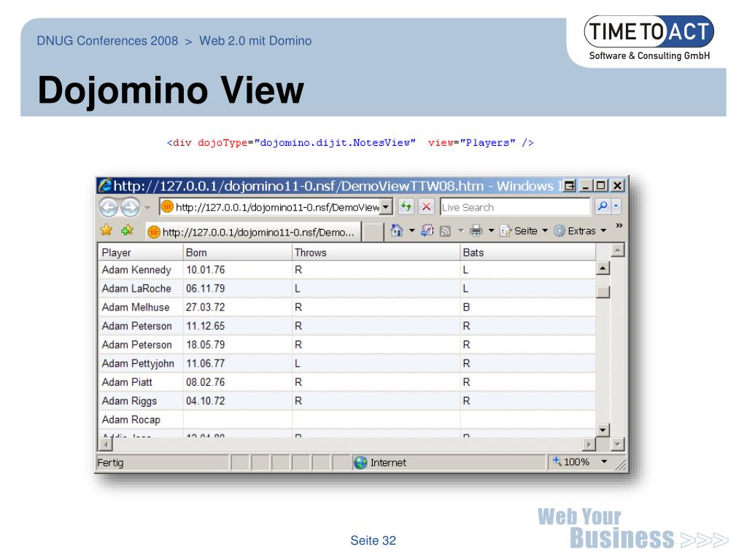
Task: Expand the address bar history dropdown
Action: click(x=386, y=207)
